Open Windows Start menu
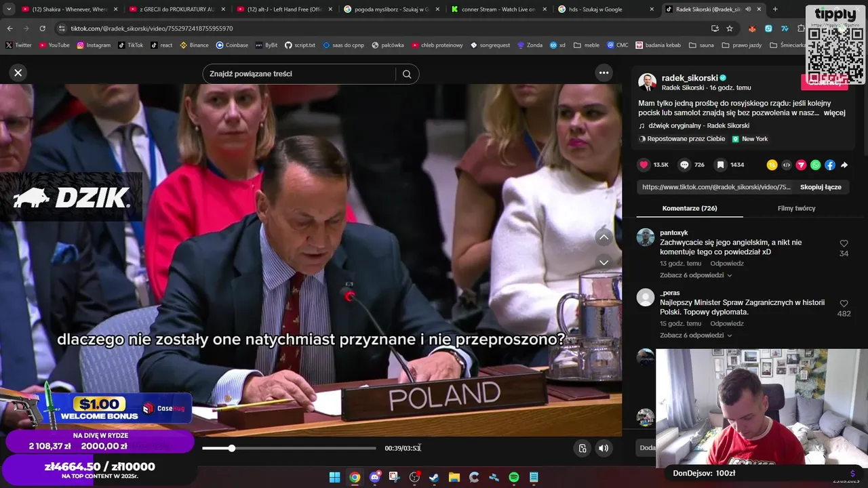Viewport: 868px width, 488px height. pos(334,477)
